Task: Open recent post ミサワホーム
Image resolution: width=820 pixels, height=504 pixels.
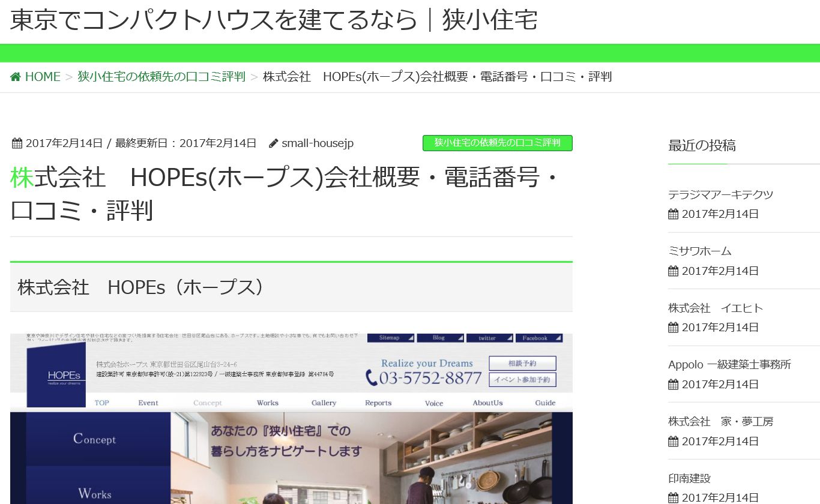Action: tap(700, 251)
